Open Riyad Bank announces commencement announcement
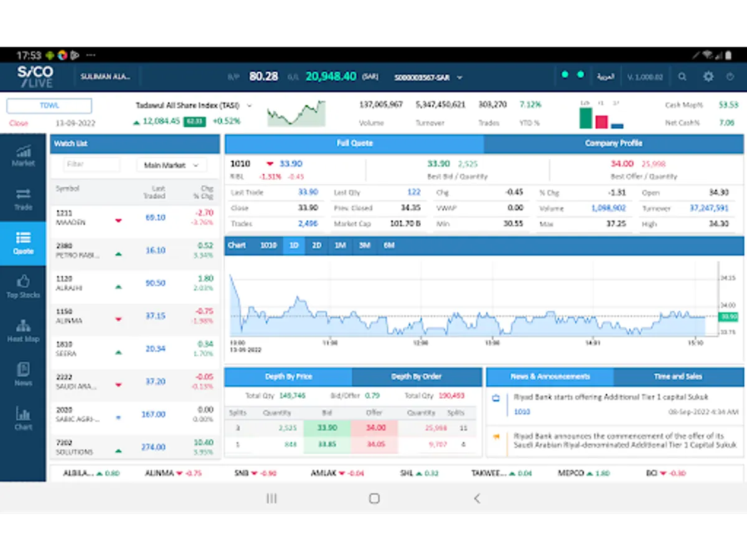Viewport: 747px width, 560px height. [x=624, y=441]
